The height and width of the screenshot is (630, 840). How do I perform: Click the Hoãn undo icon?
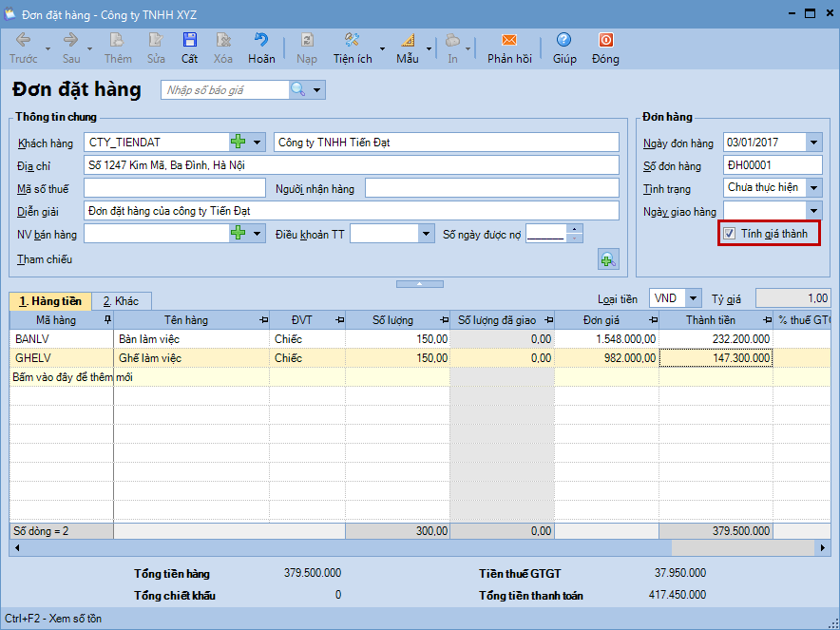click(x=261, y=41)
